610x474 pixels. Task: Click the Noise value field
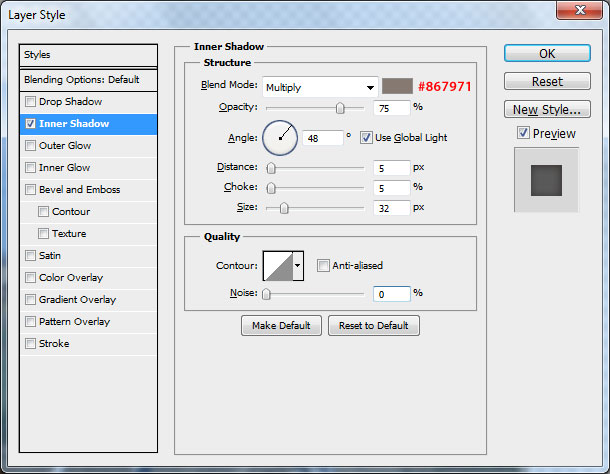[x=391, y=294]
